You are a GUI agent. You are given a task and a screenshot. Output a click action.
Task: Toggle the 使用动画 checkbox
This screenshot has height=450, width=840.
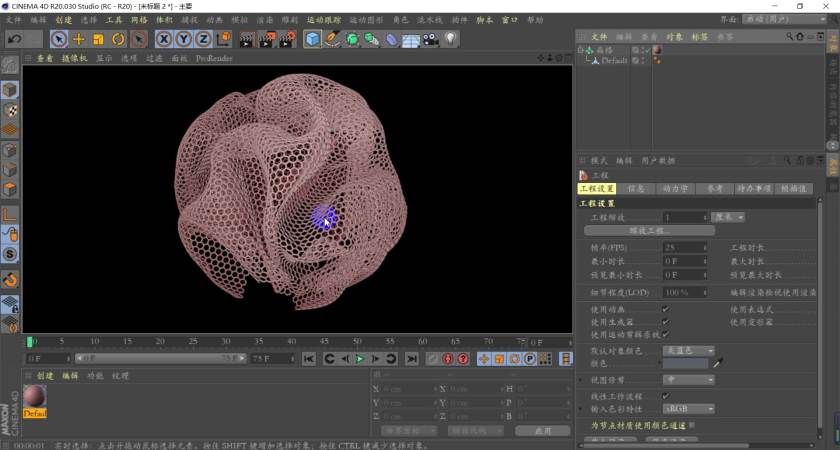pyautogui.click(x=666, y=310)
